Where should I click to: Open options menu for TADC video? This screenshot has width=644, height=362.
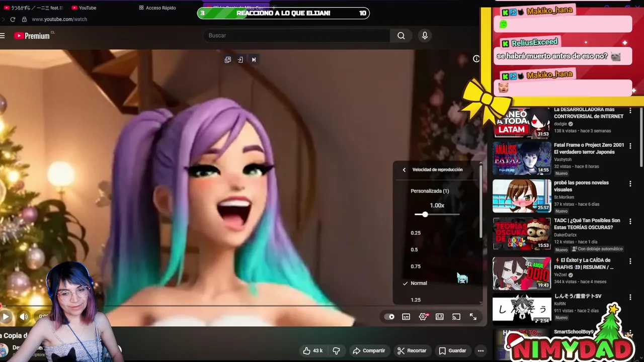click(x=630, y=222)
